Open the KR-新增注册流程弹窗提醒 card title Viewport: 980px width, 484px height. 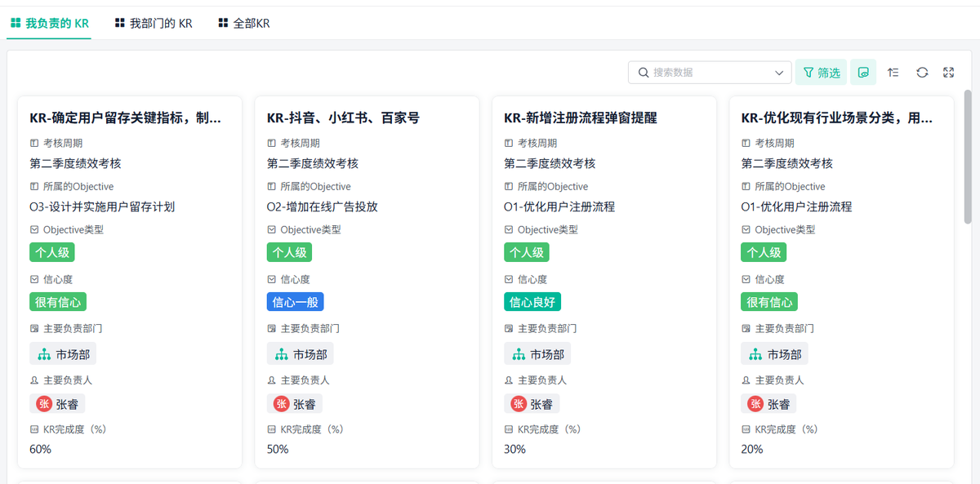pyautogui.click(x=581, y=118)
